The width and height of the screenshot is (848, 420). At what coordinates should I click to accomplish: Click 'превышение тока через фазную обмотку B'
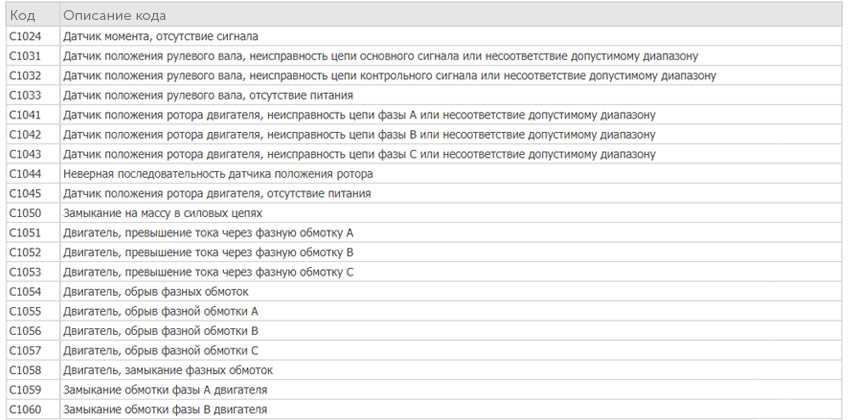pos(209,252)
